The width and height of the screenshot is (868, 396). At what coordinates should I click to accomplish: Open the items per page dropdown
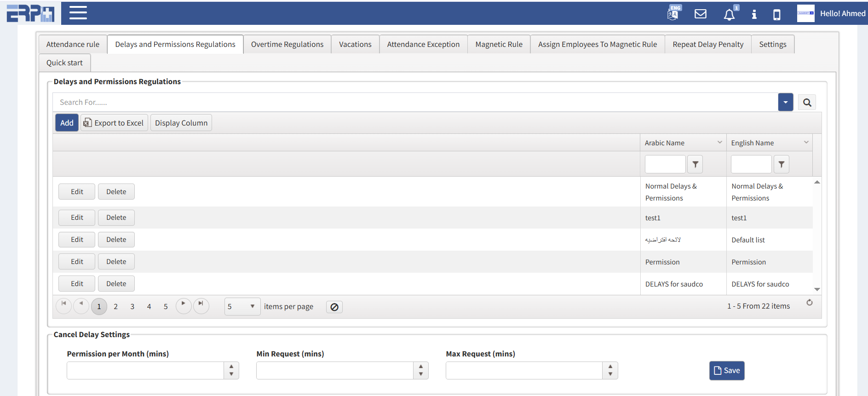242,306
